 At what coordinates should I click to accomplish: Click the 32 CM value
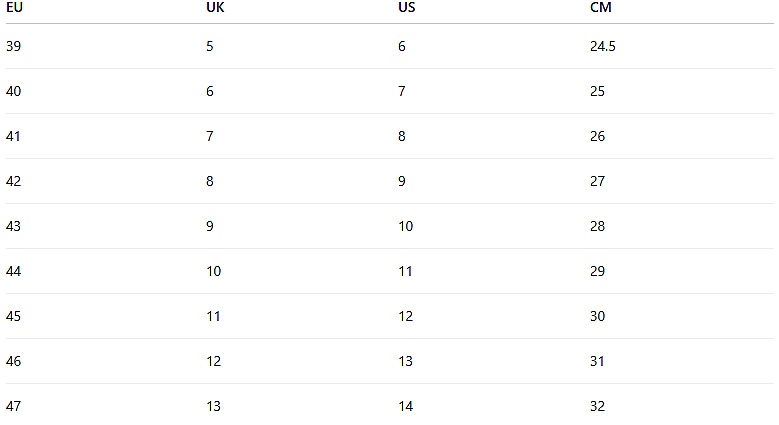pos(597,406)
